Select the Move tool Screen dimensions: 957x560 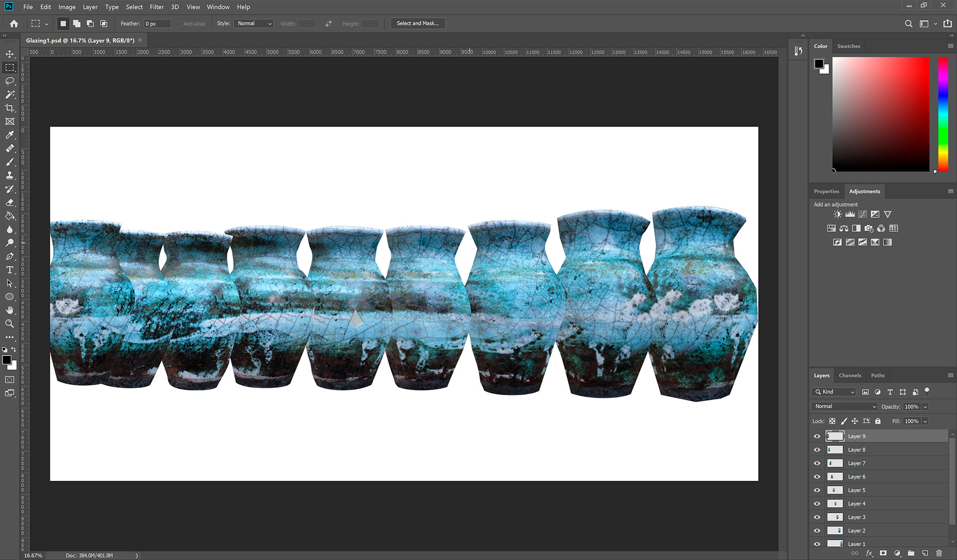[9, 54]
